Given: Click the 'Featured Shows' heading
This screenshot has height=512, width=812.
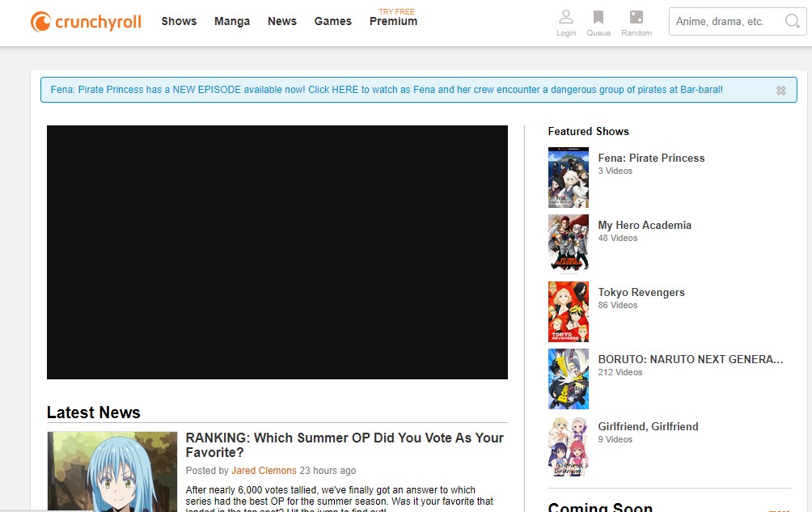Looking at the screenshot, I should pyautogui.click(x=588, y=132).
